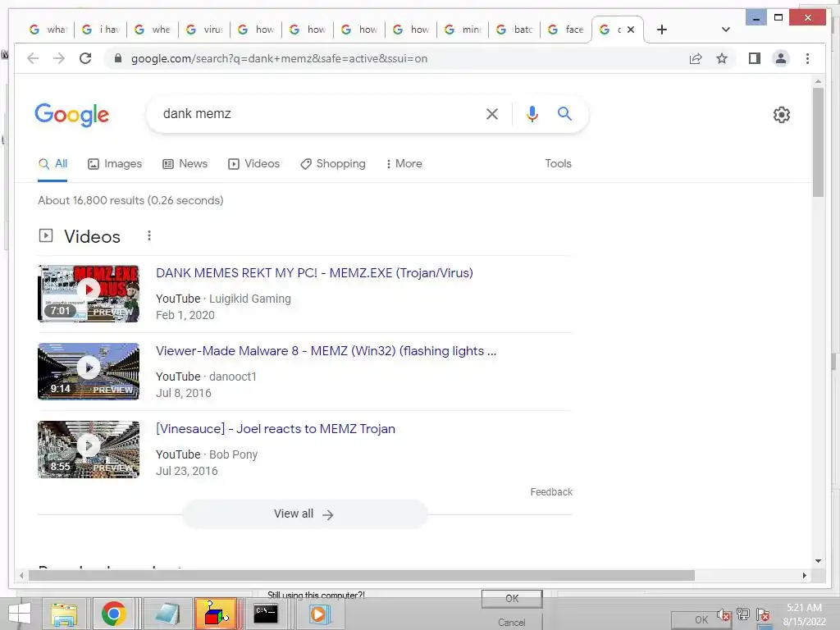The height and width of the screenshot is (630, 840).
Task: Open Videos section three-dot options
Action: point(149,235)
